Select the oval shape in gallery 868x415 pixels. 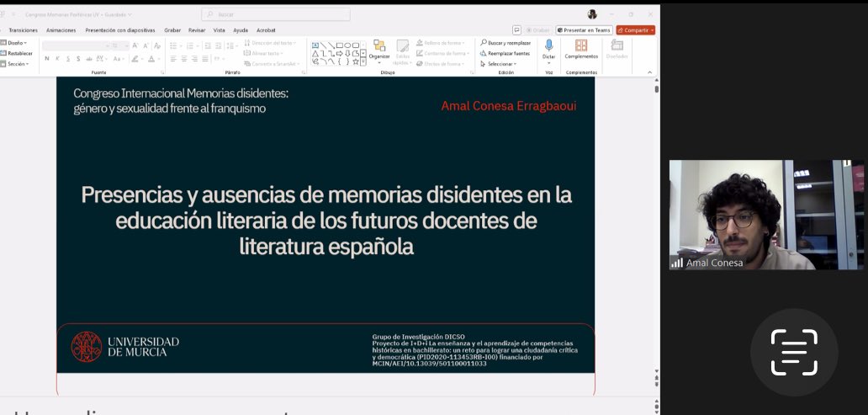(347, 45)
